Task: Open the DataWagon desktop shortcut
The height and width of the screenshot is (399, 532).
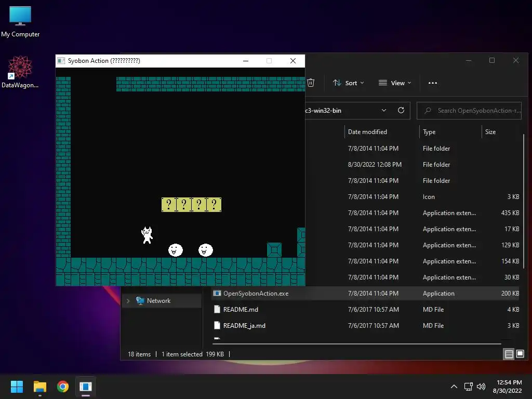Action: point(20,72)
